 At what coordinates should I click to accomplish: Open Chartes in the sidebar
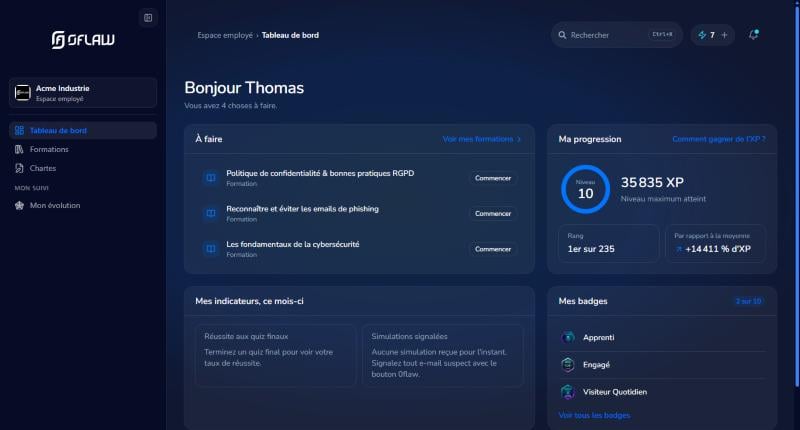pos(83,168)
